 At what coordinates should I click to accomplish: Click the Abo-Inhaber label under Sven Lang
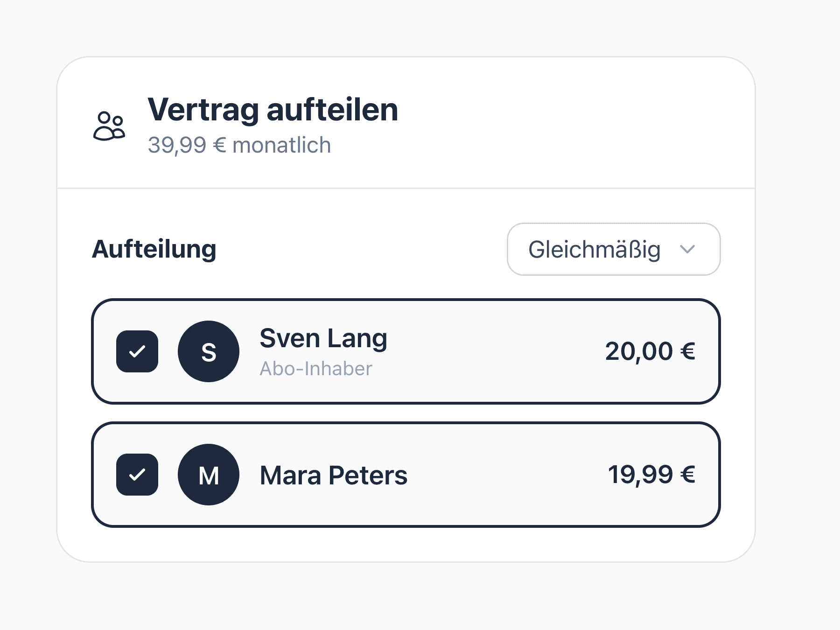point(316,369)
